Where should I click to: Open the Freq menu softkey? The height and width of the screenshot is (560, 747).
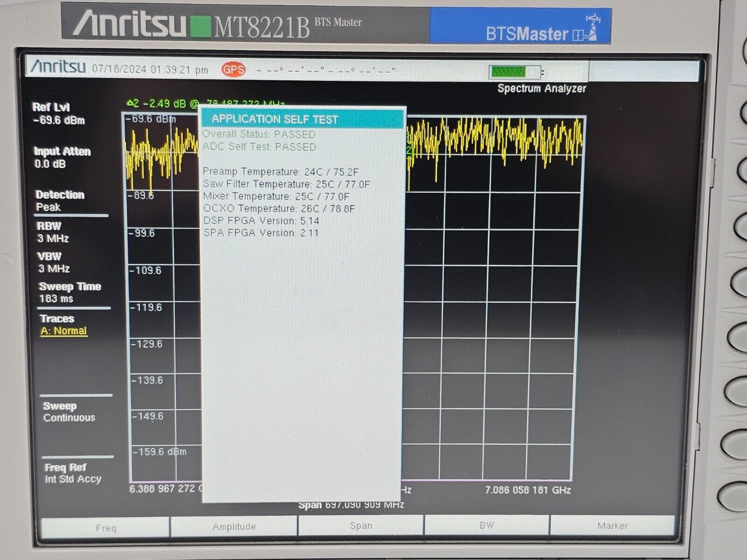106,527
